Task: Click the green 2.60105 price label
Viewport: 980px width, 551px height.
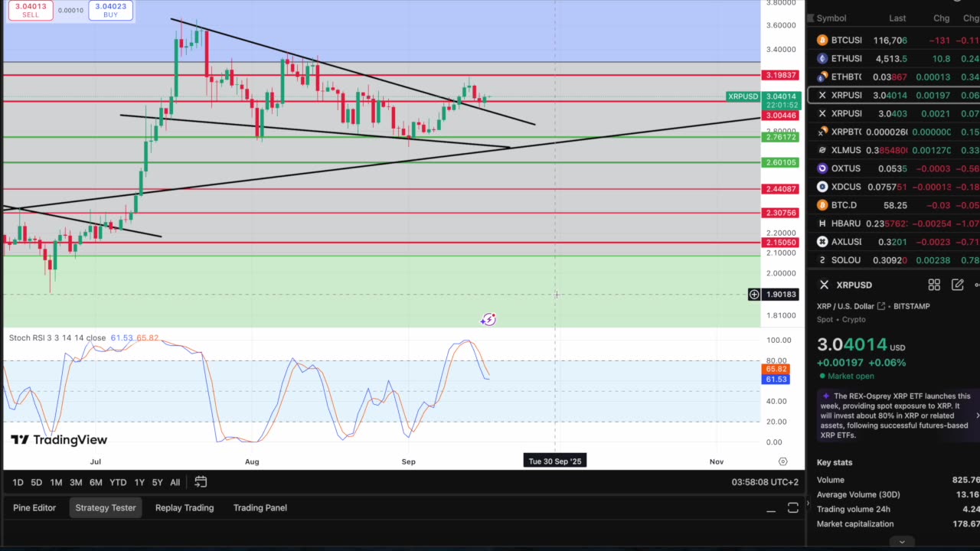Action: [780, 162]
